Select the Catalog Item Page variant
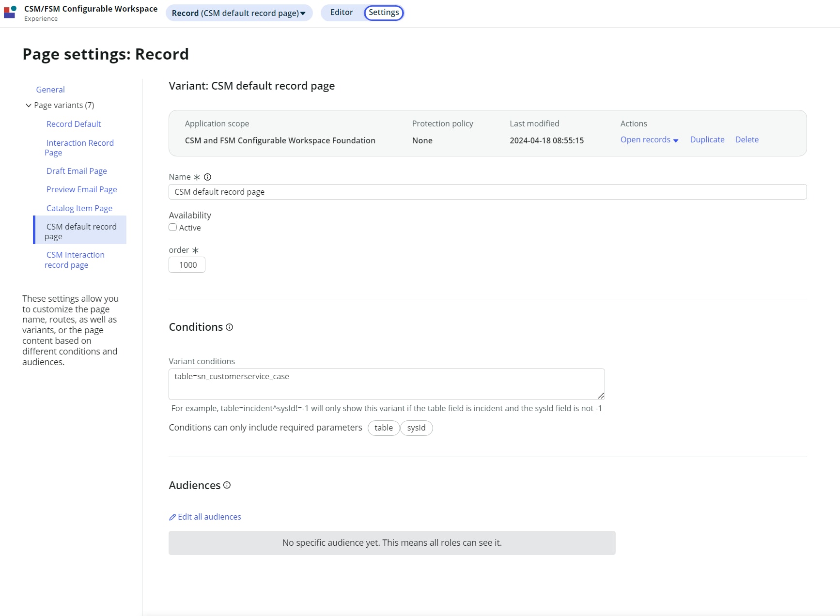 pos(79,208)
